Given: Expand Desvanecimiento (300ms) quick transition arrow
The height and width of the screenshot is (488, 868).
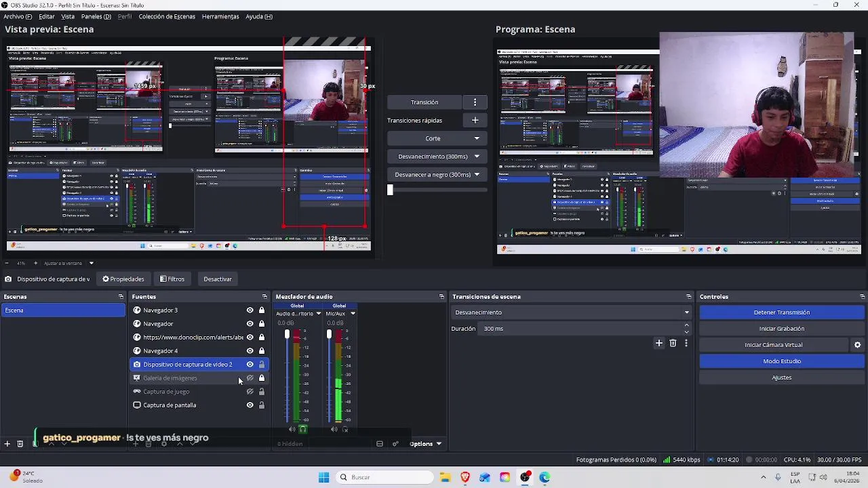Looking at the screenshot, I should (x=477, y=157).
